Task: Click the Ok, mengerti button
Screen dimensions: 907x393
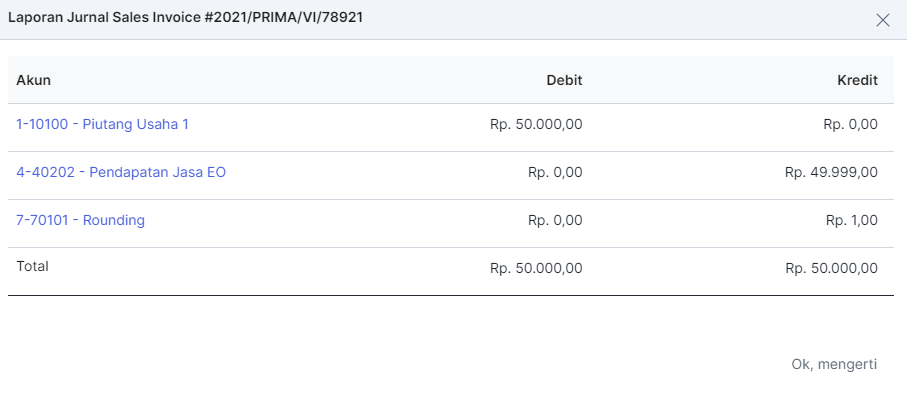Action: pyautogui.click(x=834, y=365)
